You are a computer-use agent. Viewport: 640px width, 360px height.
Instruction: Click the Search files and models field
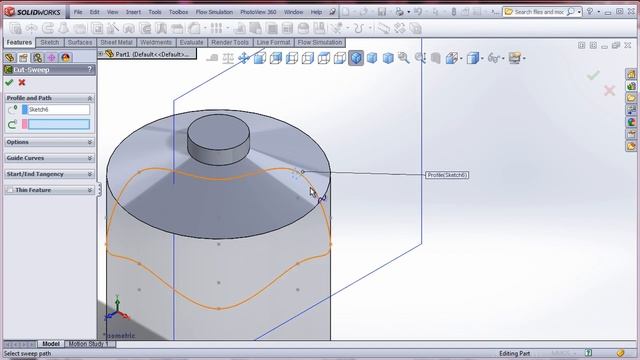[539, 12]
